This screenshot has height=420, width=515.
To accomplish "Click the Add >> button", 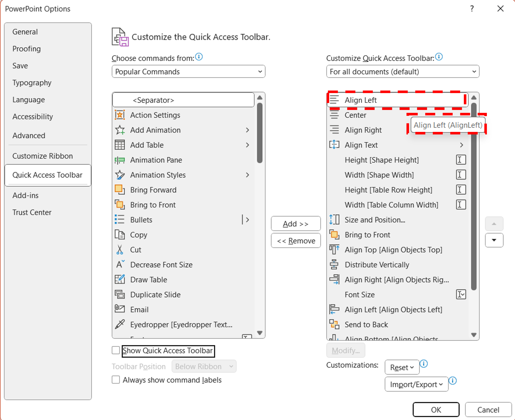I will coord(295,224).
